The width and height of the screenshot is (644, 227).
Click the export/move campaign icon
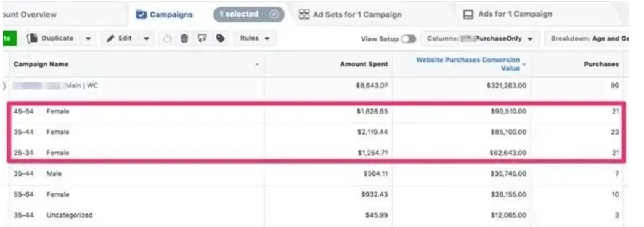(202, 39)
